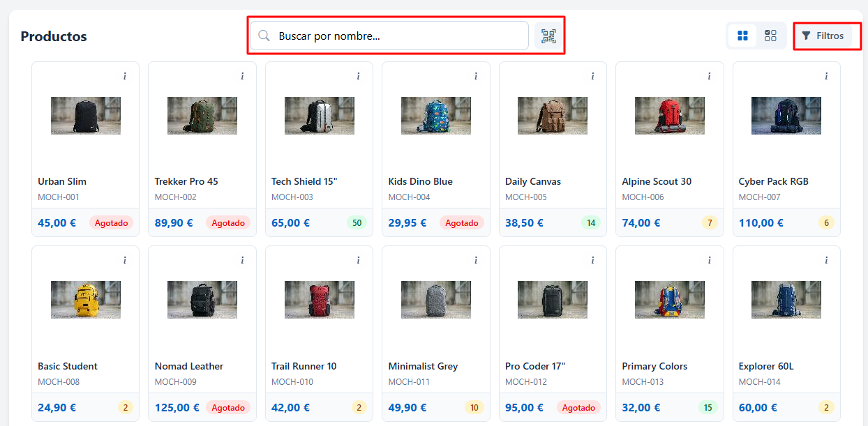The width and height of the screenshot is (868, 426).
Task: Open the QR code scanner button
Action: pos(548,36)
